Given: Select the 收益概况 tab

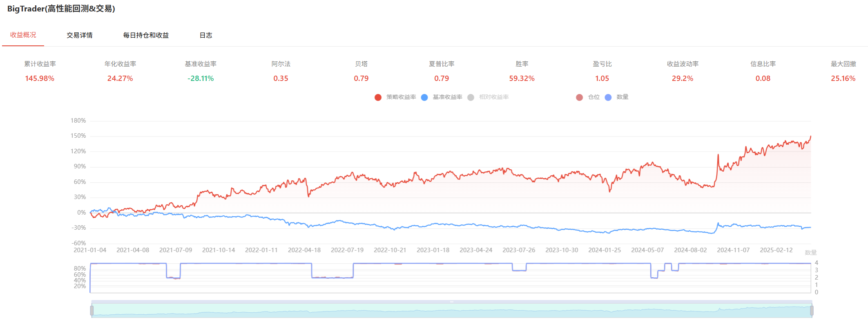Looking at the screenshot, I should pyautogui.click(x=23, y=35).
